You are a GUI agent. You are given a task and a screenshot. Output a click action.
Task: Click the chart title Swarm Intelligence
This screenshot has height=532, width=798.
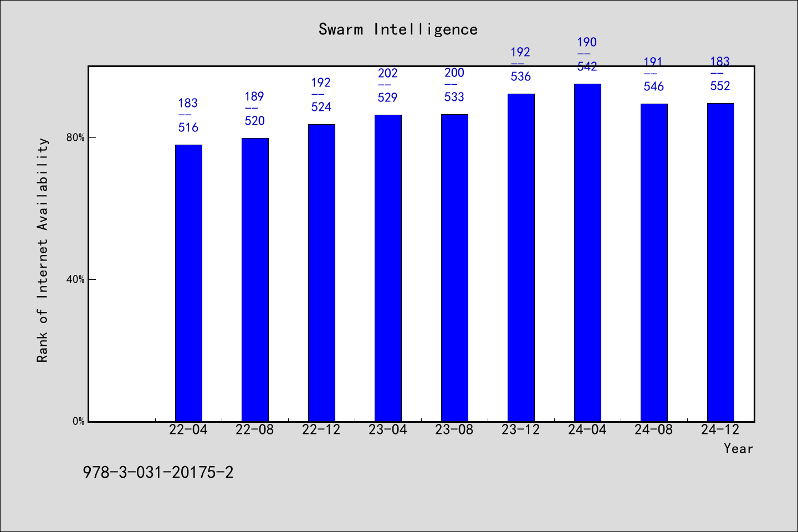pyautogui.click(x=398, y=29)
